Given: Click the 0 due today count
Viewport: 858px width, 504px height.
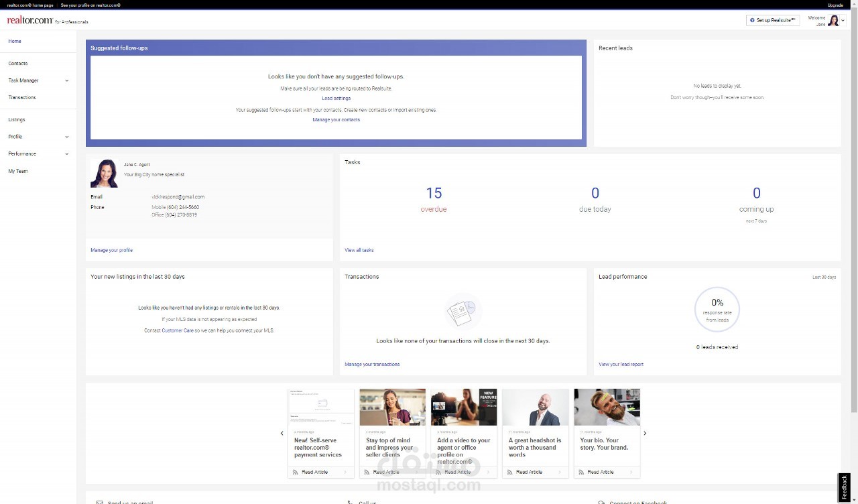Looking at the screenshot, I should [x=595, y=193].
